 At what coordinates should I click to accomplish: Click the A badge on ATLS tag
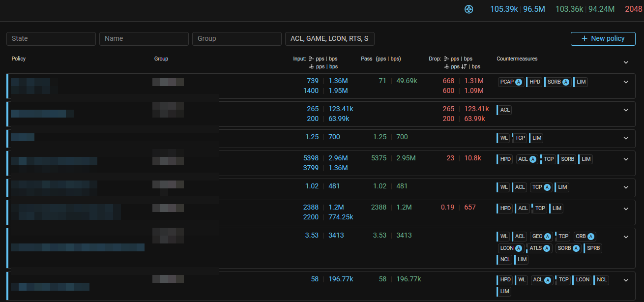(547, 248)
